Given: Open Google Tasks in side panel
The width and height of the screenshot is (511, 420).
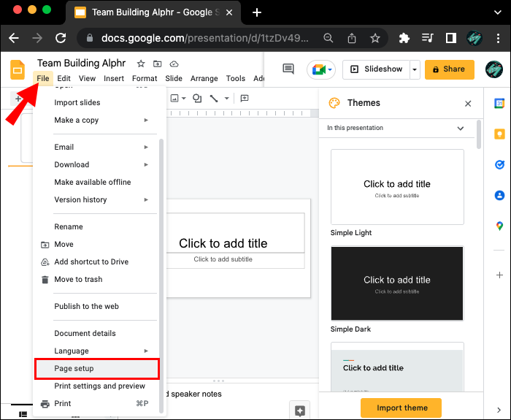Looking at the screenshot, I should 499,165.
